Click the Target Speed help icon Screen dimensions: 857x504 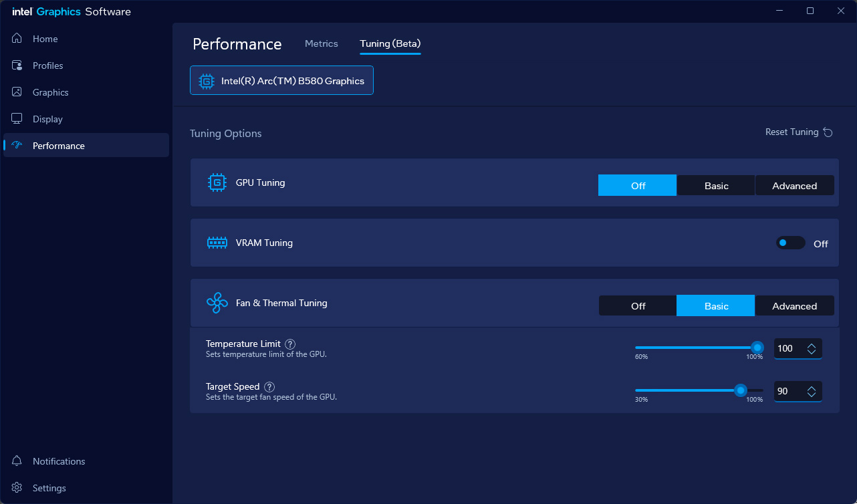pyautogui.click(x=269, y=387)
